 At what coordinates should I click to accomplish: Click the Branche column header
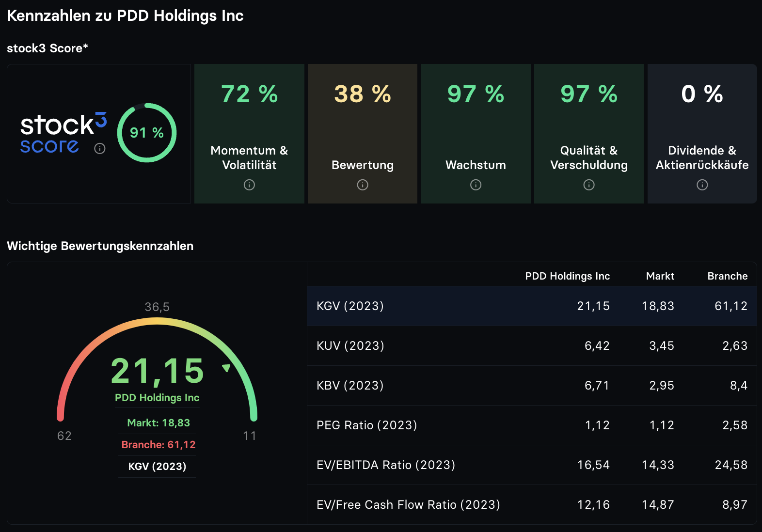click(x=728, y=276)
